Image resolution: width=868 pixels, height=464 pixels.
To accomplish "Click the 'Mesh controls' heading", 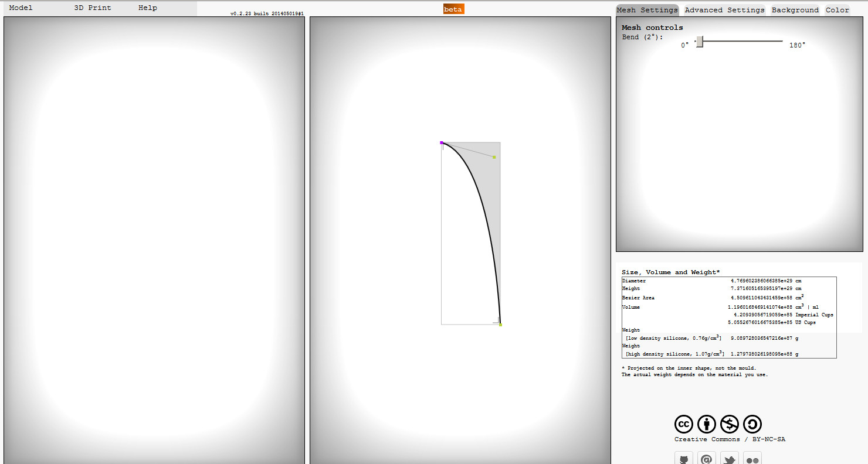I will point(652,28).
